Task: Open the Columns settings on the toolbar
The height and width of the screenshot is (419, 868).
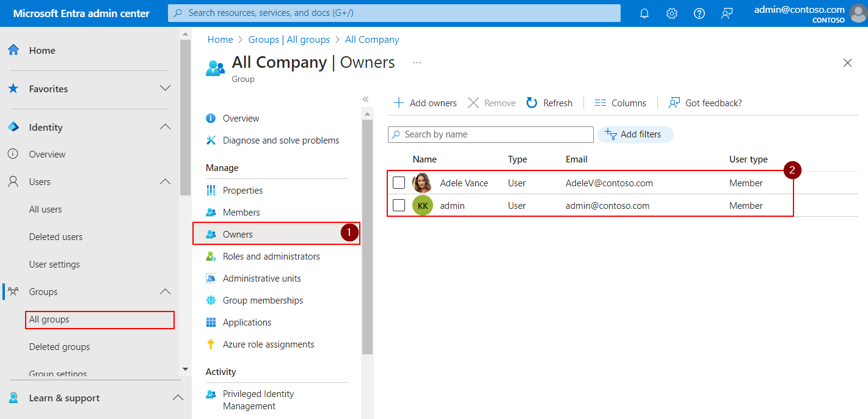Action: click(x=619, y=103)
